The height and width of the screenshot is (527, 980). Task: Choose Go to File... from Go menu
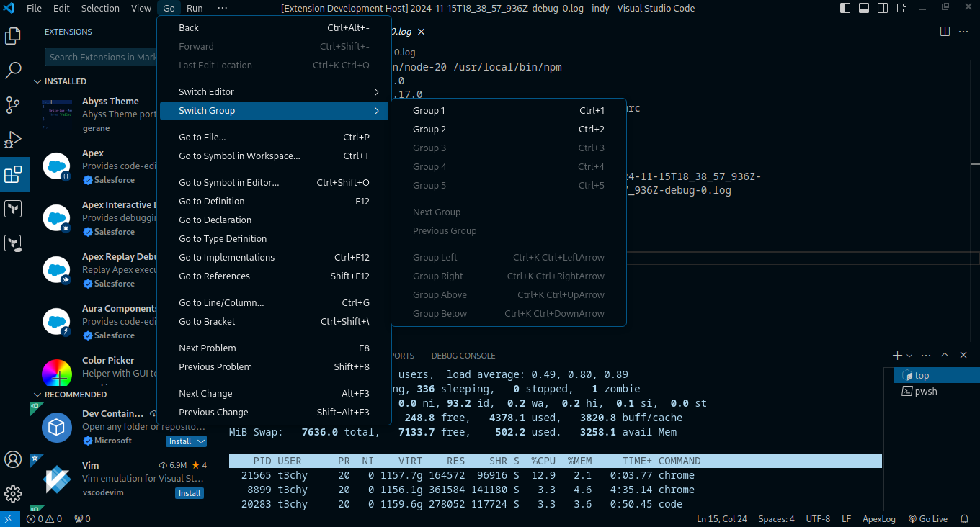pyautogui.click(x=274, y=138)
